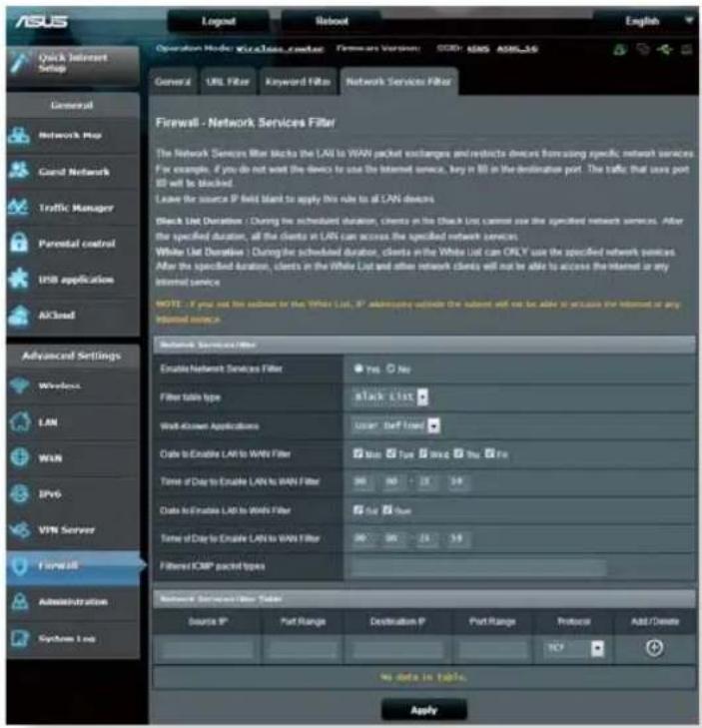Image resolution: width=702 pixels, height=728 pixels.
Task: Open the Guest Network icon
Action: point(19,171)
